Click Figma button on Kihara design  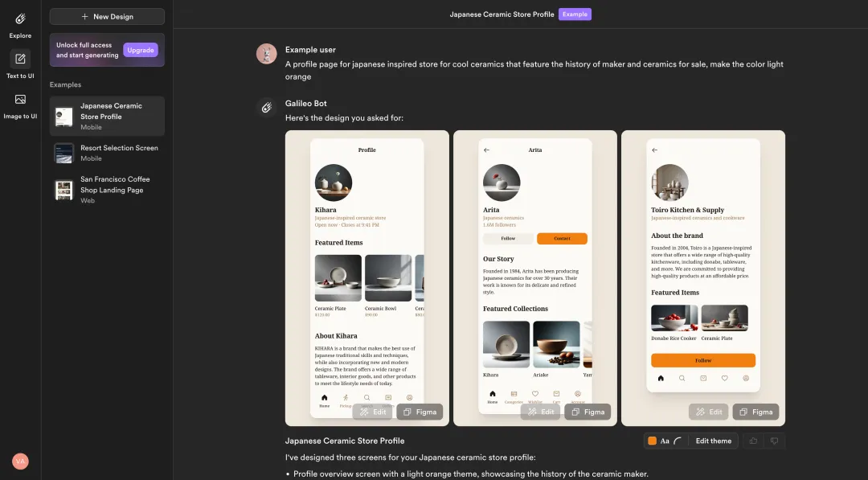[x=420, y=412]
